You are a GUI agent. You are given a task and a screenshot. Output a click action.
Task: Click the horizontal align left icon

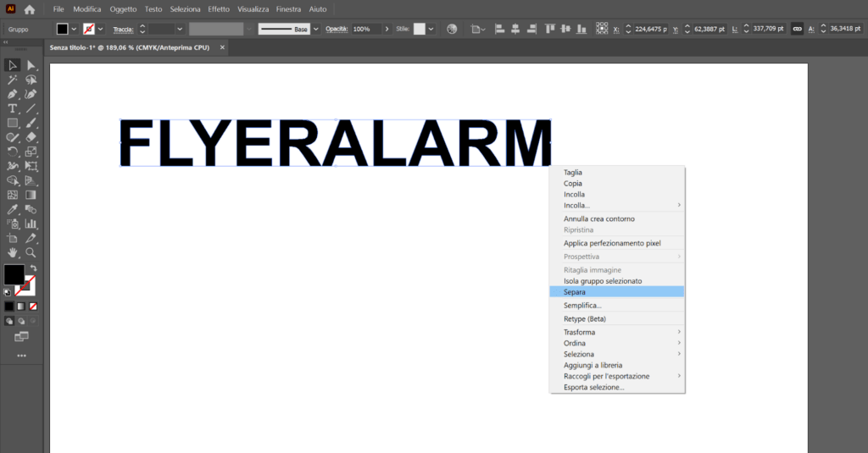click(x=498, y=29)
